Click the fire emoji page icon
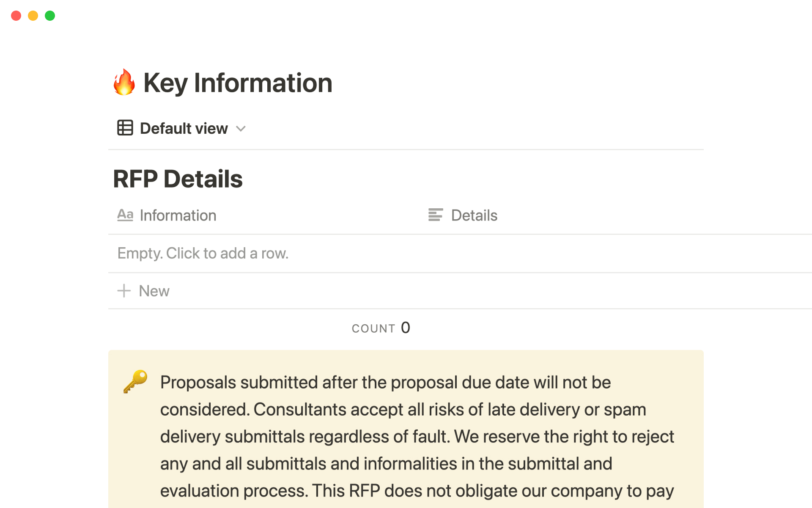Viewport: 812px width, 508px height. pyautogui.click(x=124, y=82)
